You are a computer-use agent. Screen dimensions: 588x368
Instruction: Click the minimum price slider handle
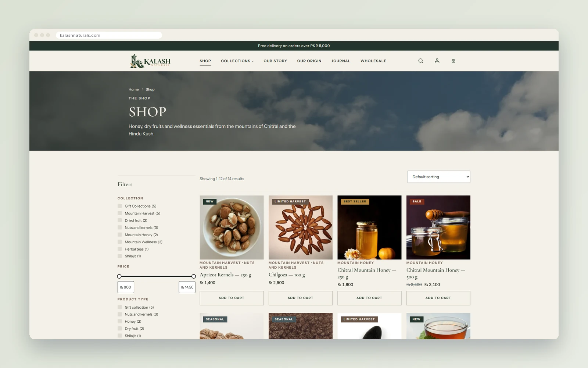119,276
